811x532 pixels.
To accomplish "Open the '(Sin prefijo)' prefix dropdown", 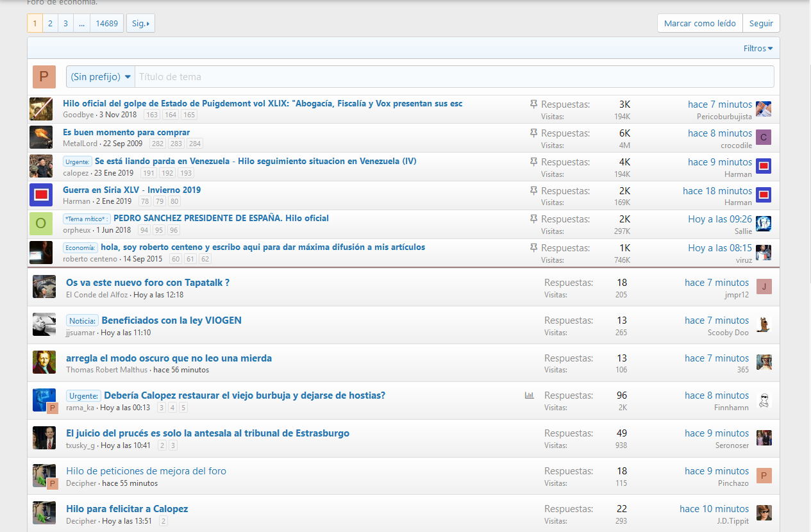I will (x=101, y=77).
